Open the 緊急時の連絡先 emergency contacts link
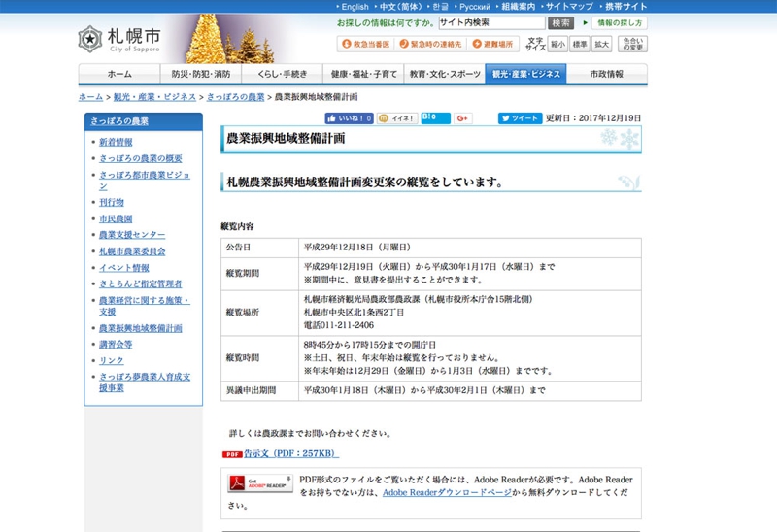Image resolution: width=777 pixels, height=532 pixels. (430, 45)
